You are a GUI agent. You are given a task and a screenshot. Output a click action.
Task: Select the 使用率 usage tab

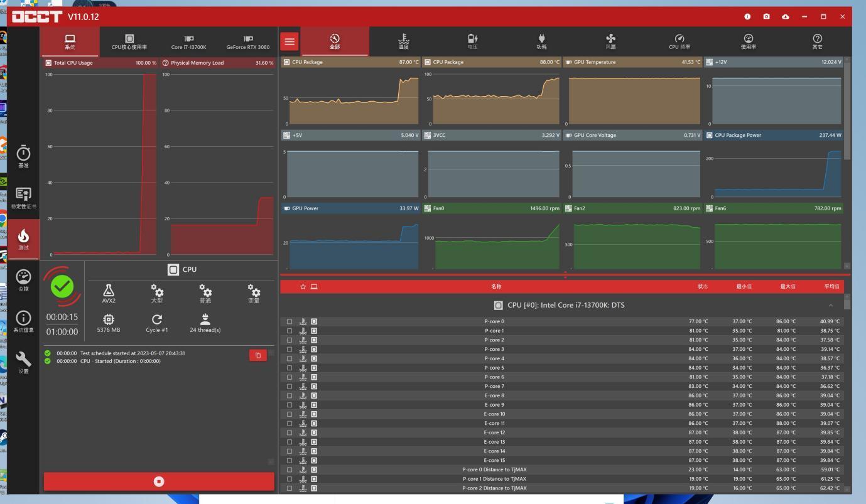pyautogui.click(x=749, y=41)
